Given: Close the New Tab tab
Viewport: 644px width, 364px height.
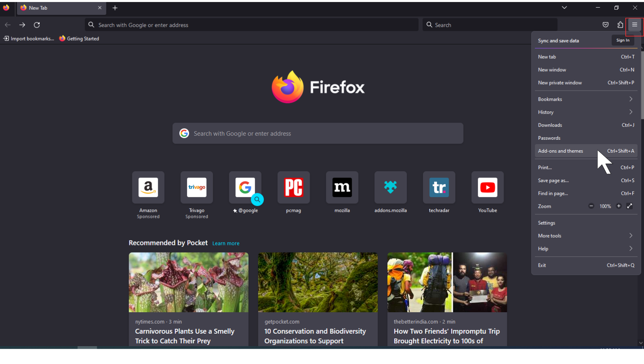Looking at the screenshot, I should coord(100,8).
